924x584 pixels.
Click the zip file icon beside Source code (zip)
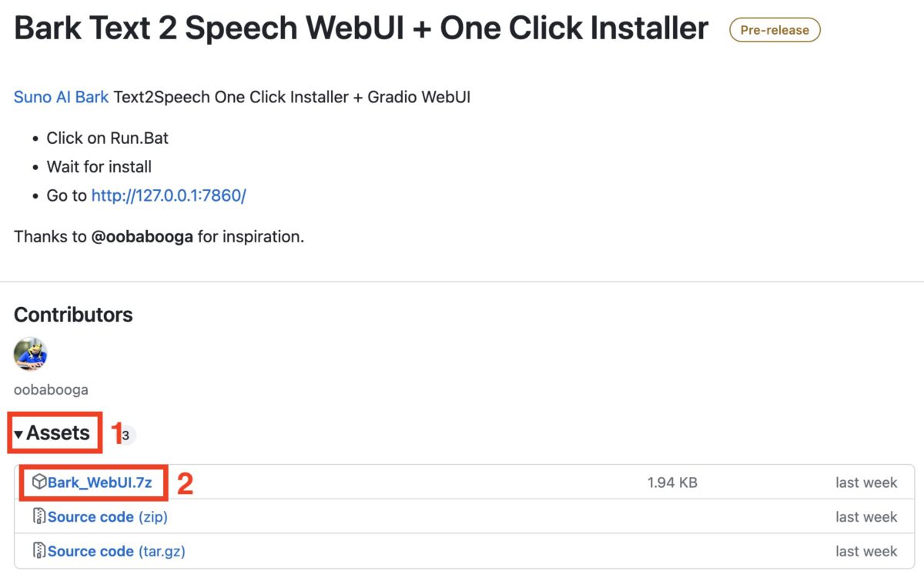point(39,516)
